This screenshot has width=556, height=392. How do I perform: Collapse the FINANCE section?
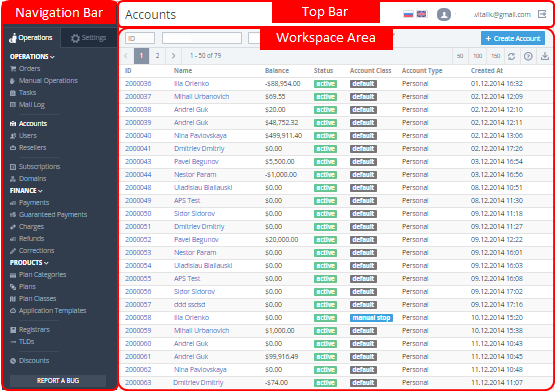26,191
